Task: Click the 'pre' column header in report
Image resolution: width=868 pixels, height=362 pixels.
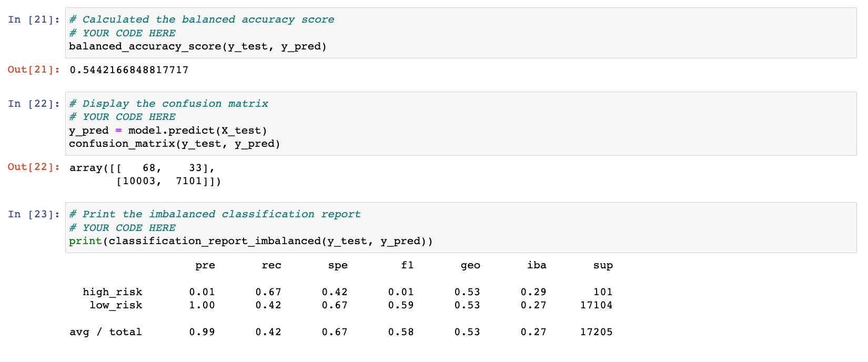Action: [205, 266]
